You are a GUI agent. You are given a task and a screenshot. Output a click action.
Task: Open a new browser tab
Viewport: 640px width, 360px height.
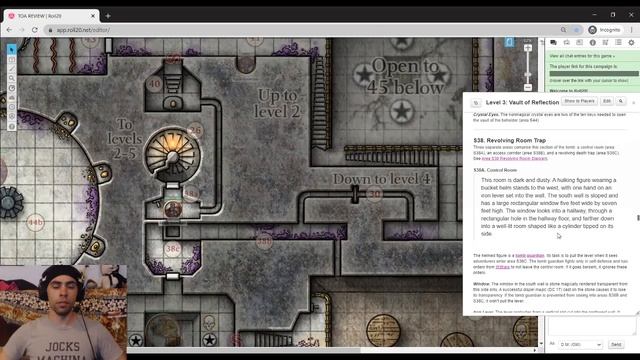click(108, 16)
